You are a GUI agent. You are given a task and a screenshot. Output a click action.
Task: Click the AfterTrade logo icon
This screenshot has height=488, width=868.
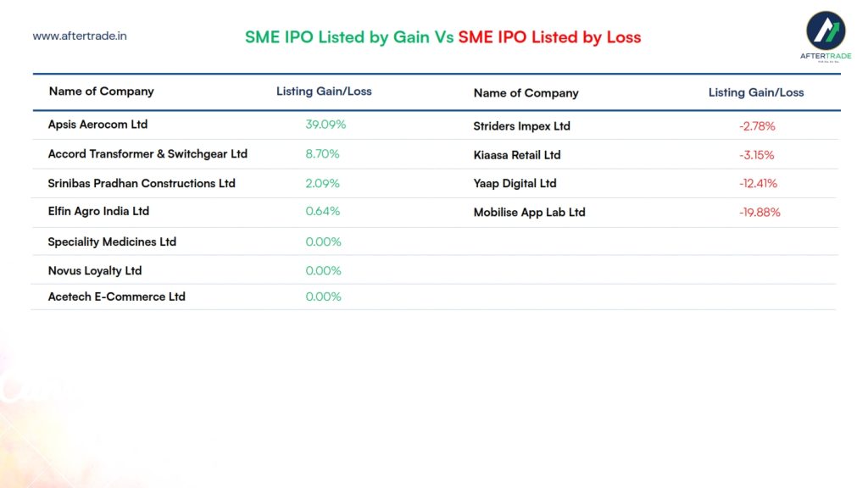[825, 31]
